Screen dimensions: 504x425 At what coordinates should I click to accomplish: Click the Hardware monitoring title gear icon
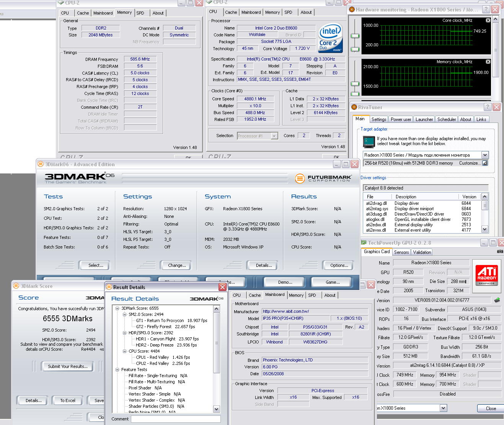point(352,10)
